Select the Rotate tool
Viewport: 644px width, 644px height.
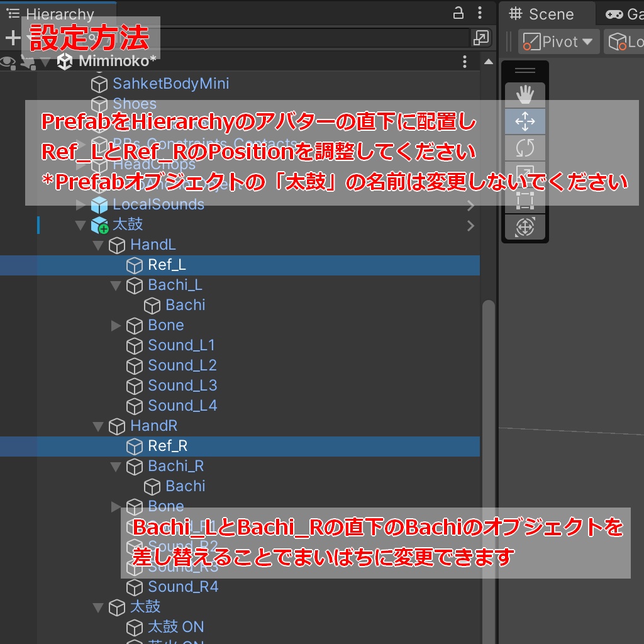coord(525,148)
